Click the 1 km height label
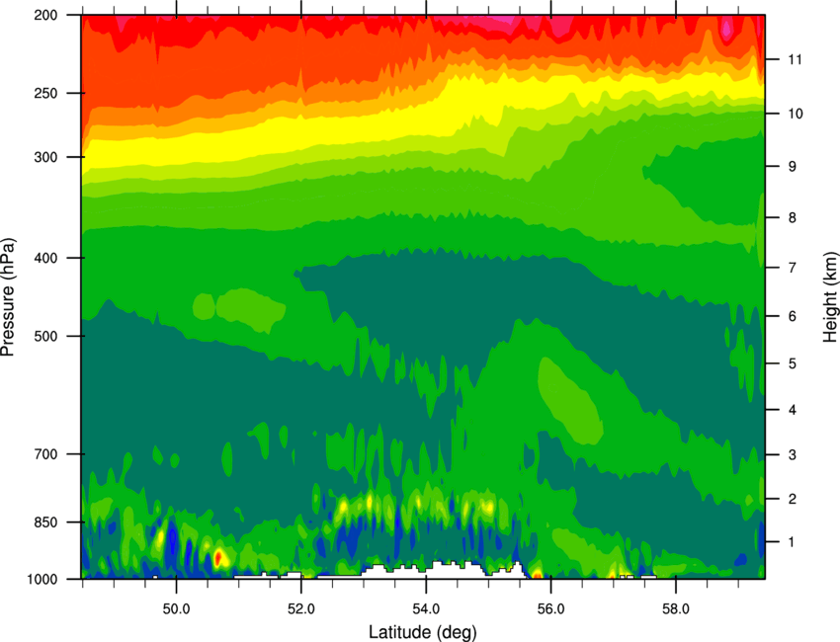840x642 pixels. [x=792, y=542]
